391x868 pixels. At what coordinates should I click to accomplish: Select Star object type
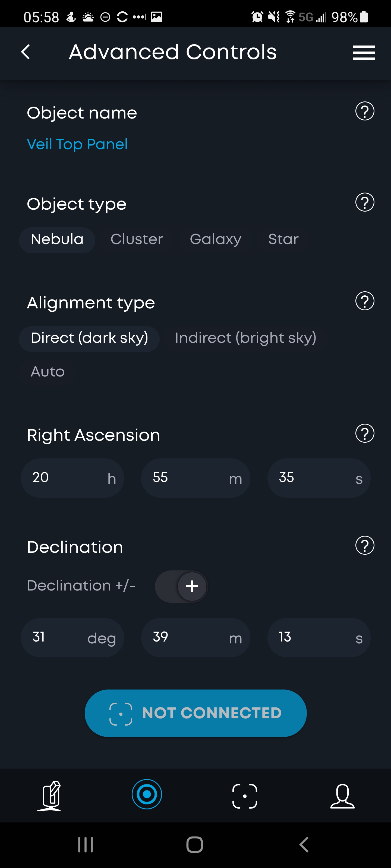283,240
